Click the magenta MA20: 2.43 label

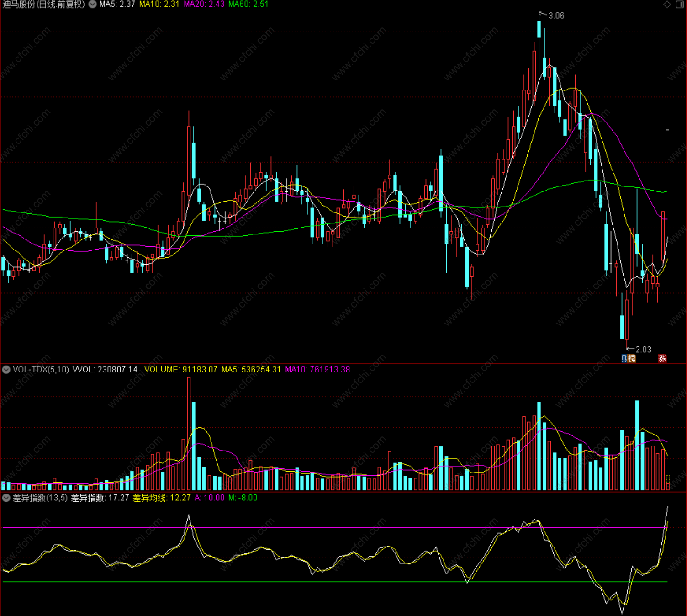pyautogui.click(x=204, y=5)
